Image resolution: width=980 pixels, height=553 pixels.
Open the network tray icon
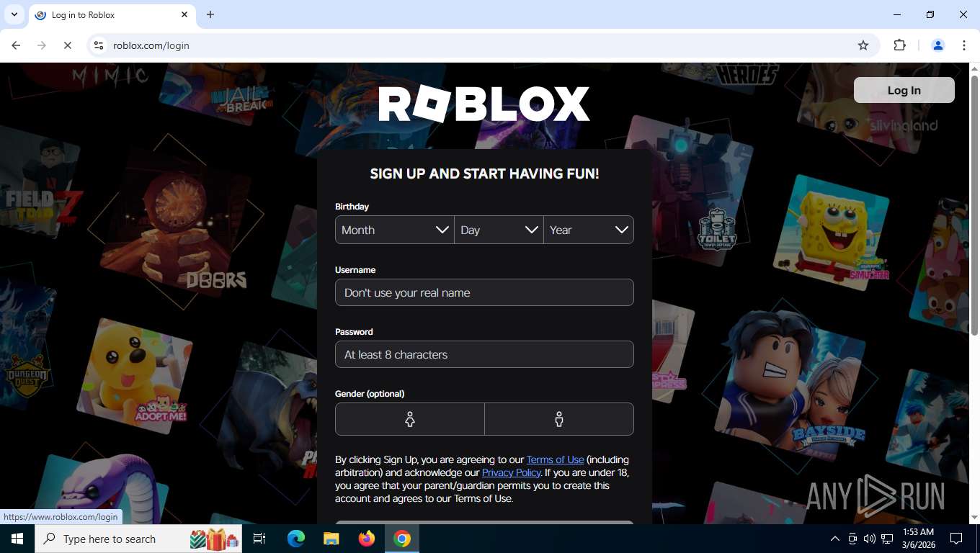pyautogui.click(x=887, y=539)
